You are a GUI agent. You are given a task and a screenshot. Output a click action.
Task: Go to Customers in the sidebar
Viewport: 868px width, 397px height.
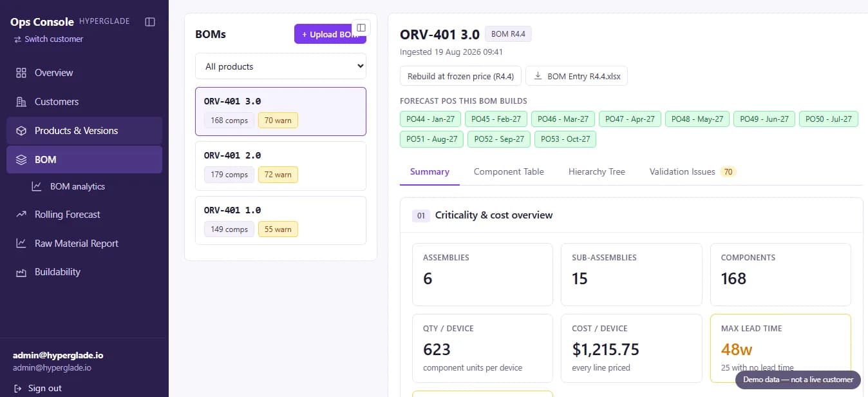tap(84, 102)
